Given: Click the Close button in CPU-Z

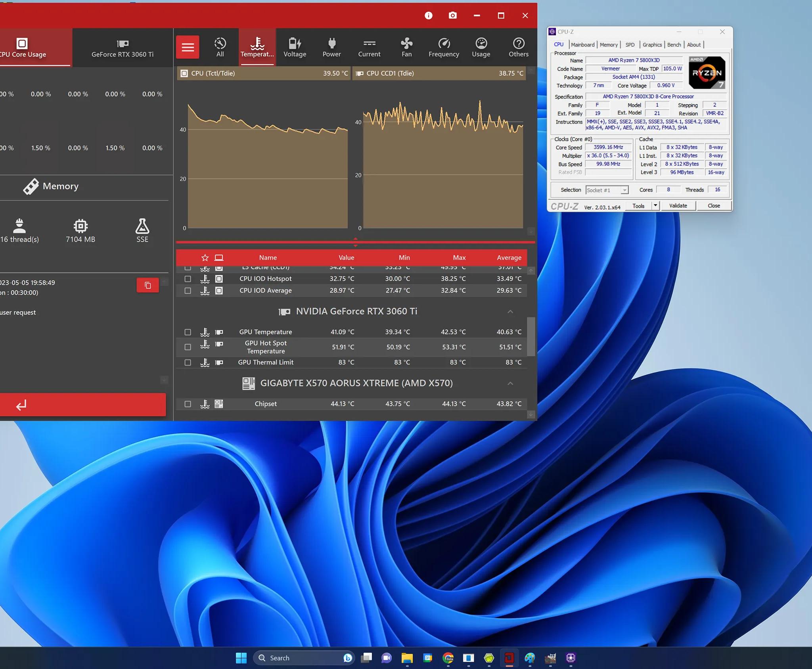Looking at the screenshot, I should click(714, 206).
